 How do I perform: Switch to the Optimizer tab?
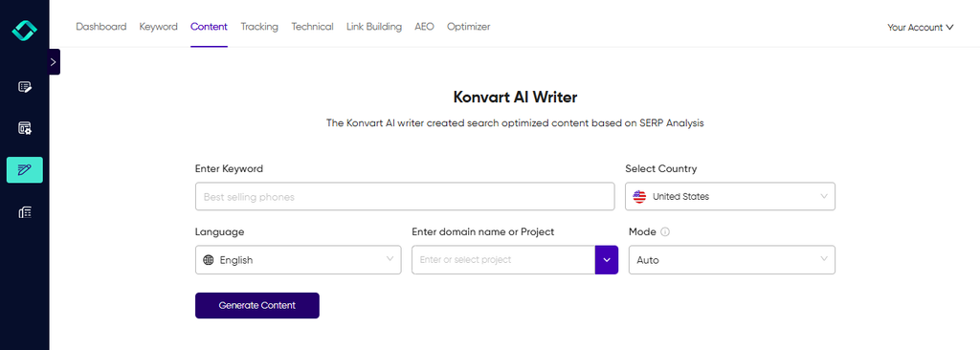469,27
